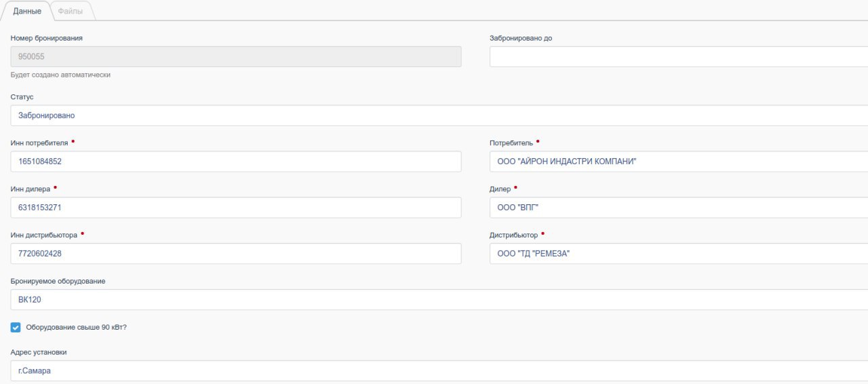Screen dimensions: 868x384
Task: Edit the Потребитель field ООО АЙРОН ИНДАСТРИ КОМПАНИ
Action: pyautogui.click(x=679, y=161)
